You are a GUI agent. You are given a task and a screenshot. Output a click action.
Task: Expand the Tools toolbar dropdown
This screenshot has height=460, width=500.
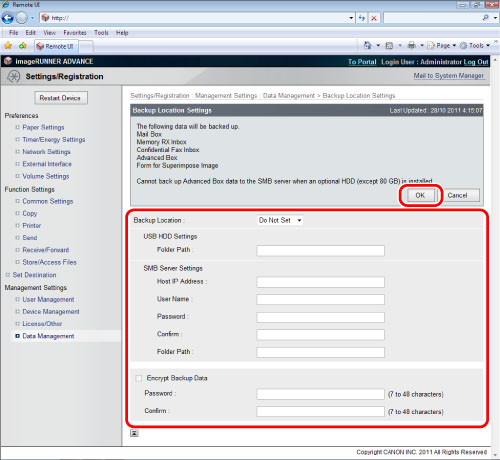coord(488,46)
